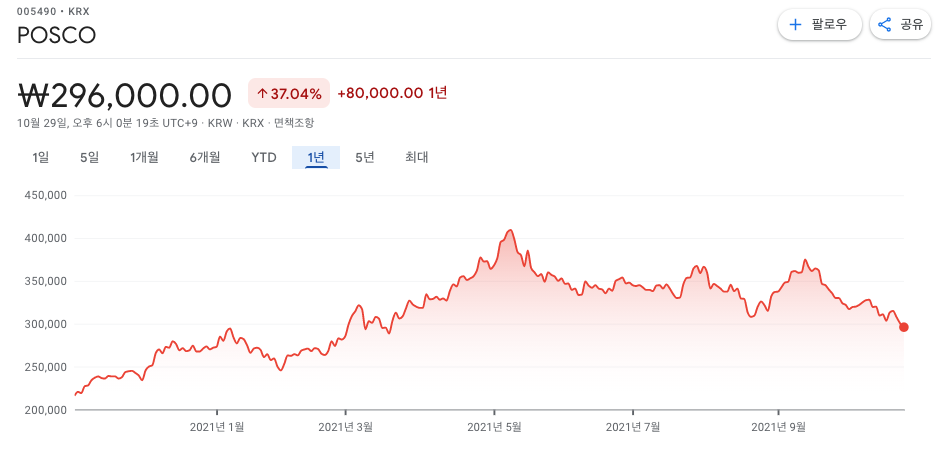Click the share icon beside 공유
Viewport: 937px width, 449px height.
click(x=884, y=25)
